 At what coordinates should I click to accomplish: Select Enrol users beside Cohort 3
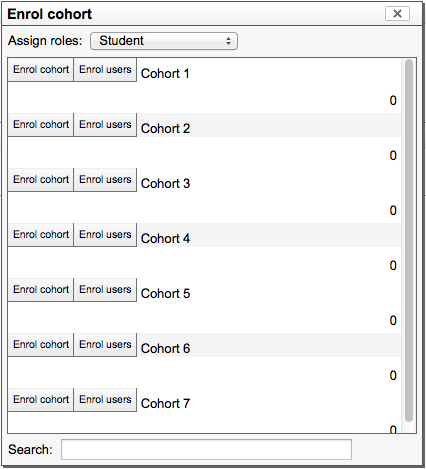coord(105,180)
